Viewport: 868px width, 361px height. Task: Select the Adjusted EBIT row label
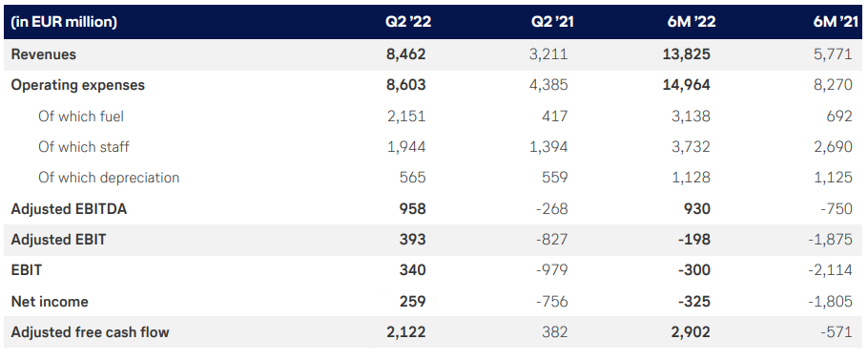coord(59,240)
